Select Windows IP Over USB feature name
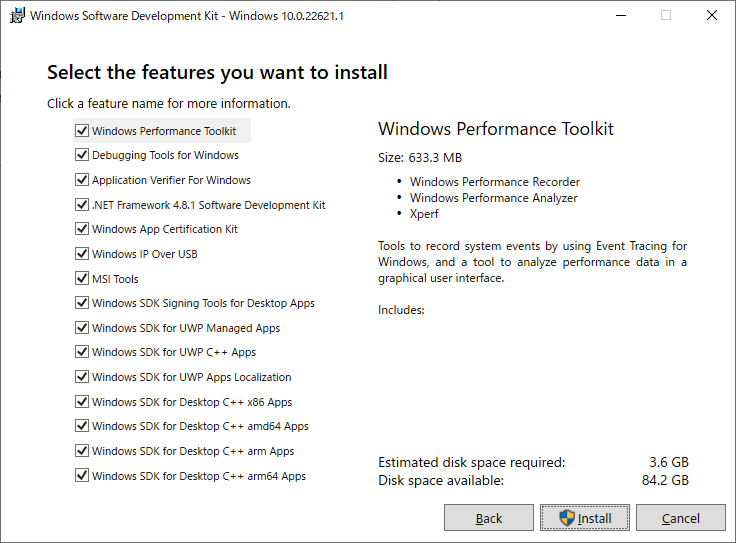 point(145,254)
